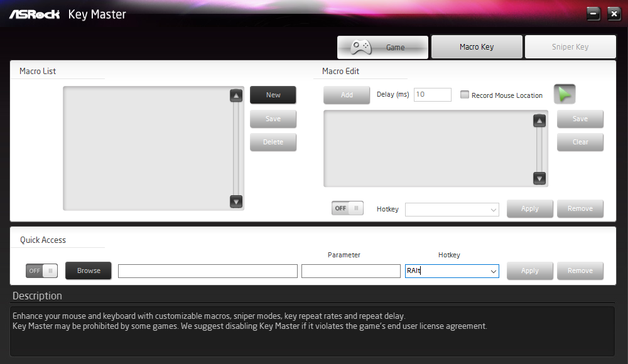Click Macro Edit scroll up arrow
Viewport: 628px width, 364px height.
539,120
